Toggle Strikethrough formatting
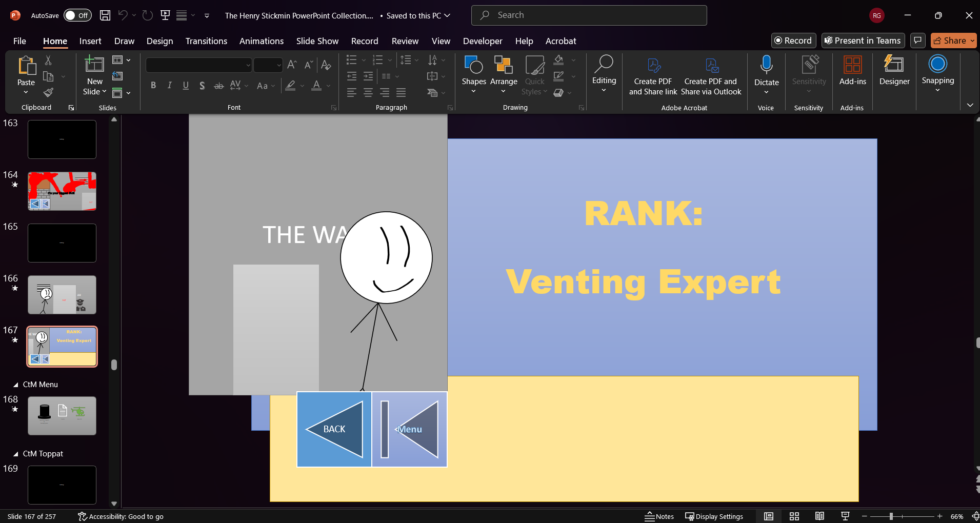Image resolution: width=980 pixels, height=523 pixels. click(x=218, y=86)
